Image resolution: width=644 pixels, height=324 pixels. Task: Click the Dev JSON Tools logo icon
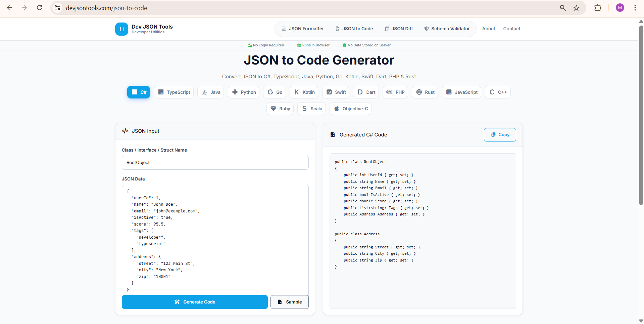[x=121, y=29]
